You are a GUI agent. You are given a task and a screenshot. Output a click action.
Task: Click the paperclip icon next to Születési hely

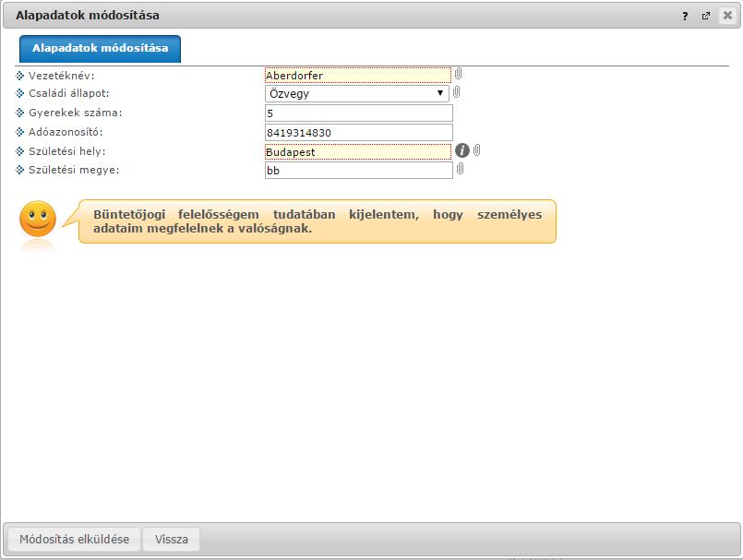point(476,150)
